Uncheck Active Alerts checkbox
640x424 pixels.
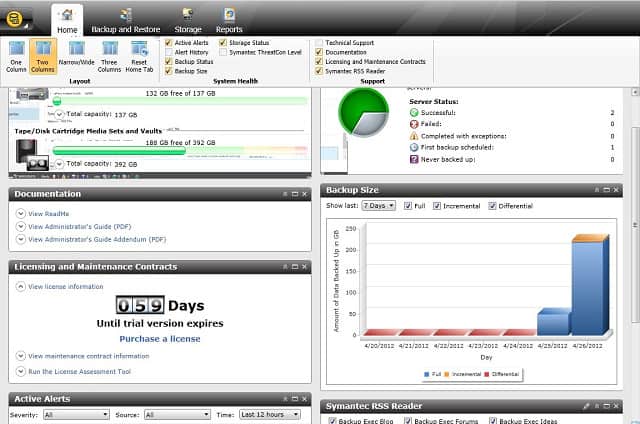168,42
